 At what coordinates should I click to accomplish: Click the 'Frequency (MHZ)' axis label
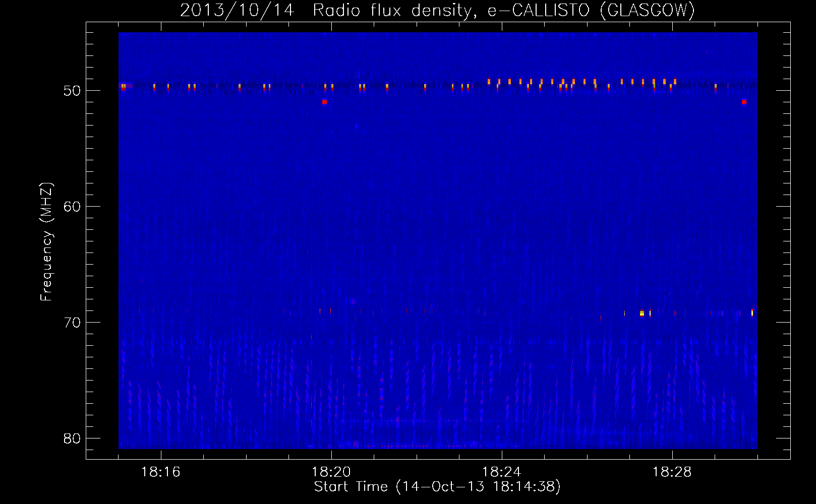pyautogui.click(x=46, y=242)
